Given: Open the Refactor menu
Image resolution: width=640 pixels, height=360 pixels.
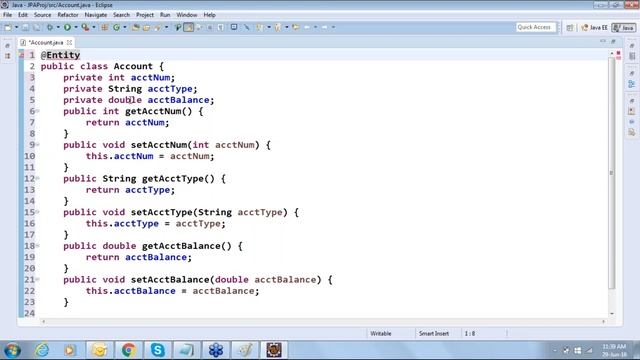Looking at the screenshot, I should click(68, 15).
